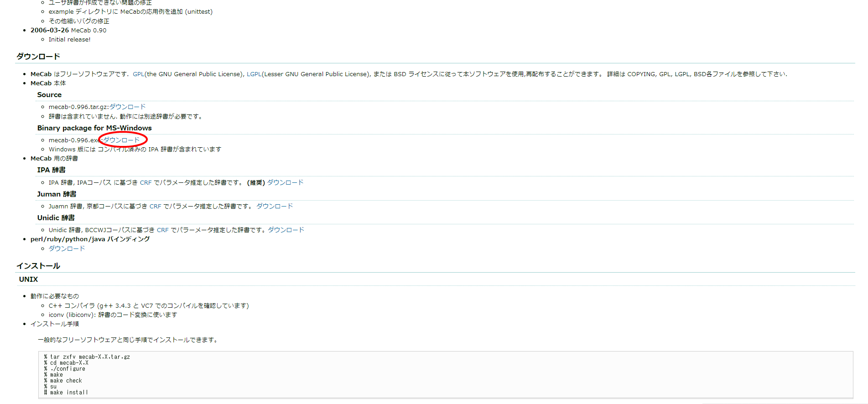Click the Unidic 辞書 subheading
The height and width of the screenshot is (404, 868).
56,218
